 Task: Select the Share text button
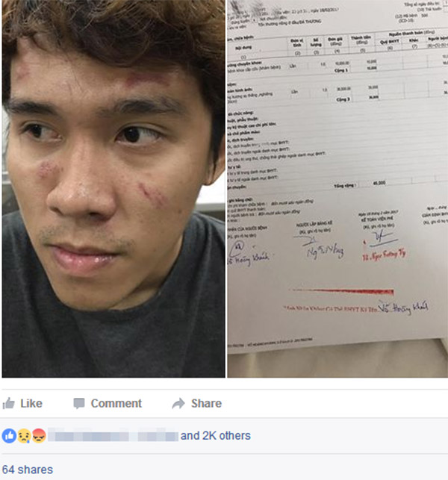coord(206,403)
